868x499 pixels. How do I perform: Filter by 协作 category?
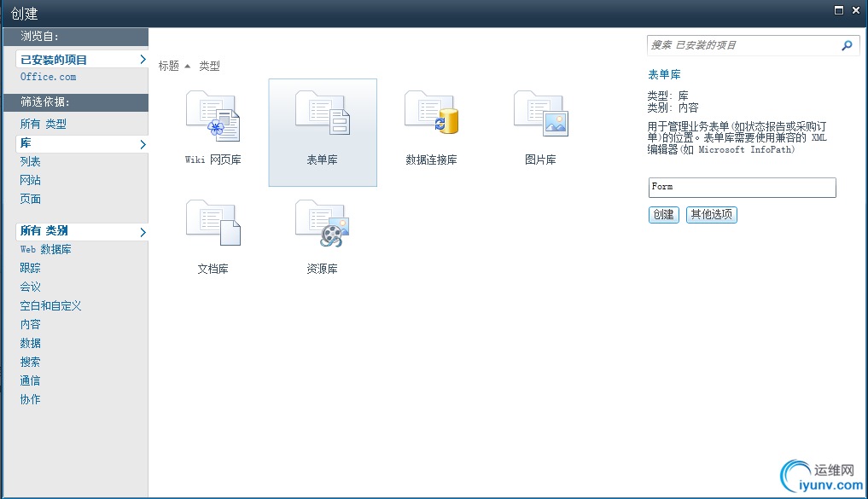[x=31, y=399]
